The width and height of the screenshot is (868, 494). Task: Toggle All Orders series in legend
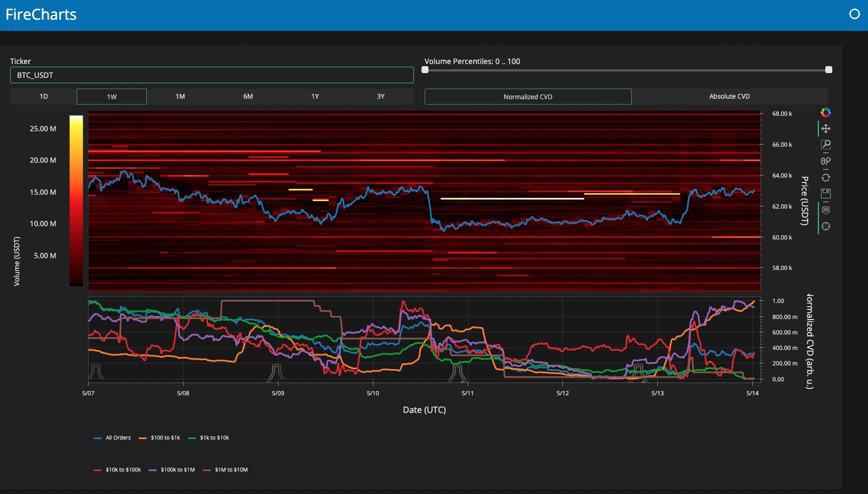(x=112, y=438)
